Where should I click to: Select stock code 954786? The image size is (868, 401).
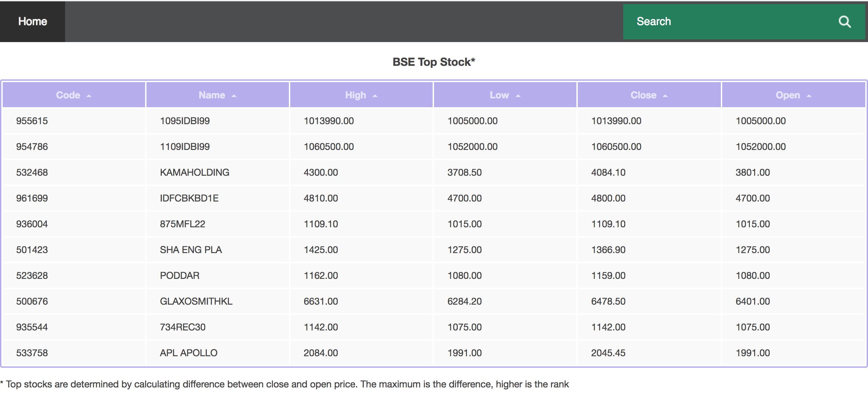pyautogui.click(x=32, y=147)
